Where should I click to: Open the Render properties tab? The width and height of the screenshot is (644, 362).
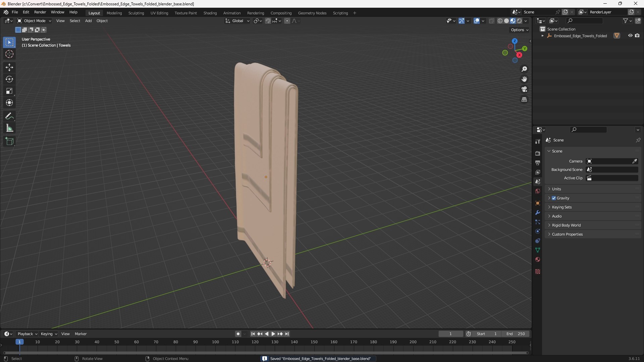pos(538,153)
